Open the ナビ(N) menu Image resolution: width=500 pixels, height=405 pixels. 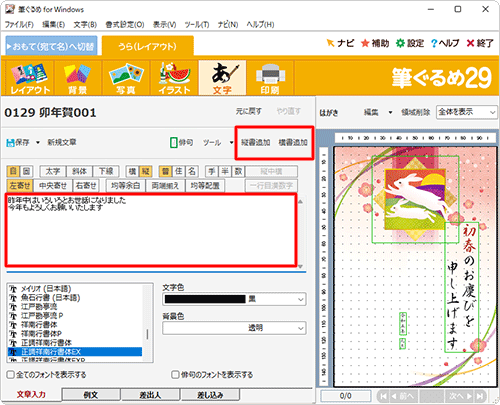[228, 25]
